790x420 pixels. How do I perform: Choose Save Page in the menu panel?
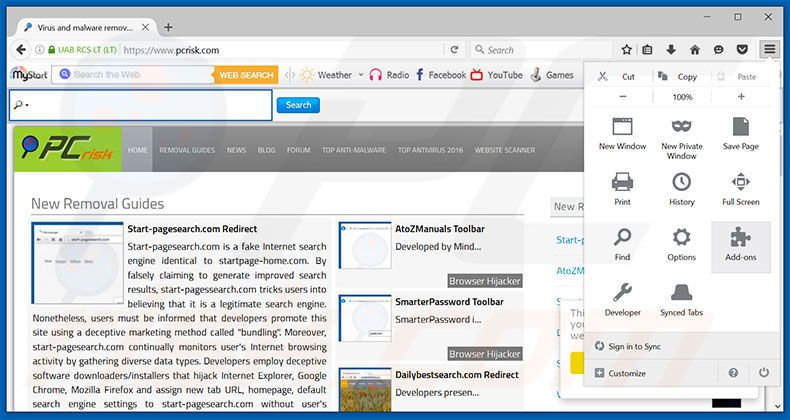tap(741, 134)
